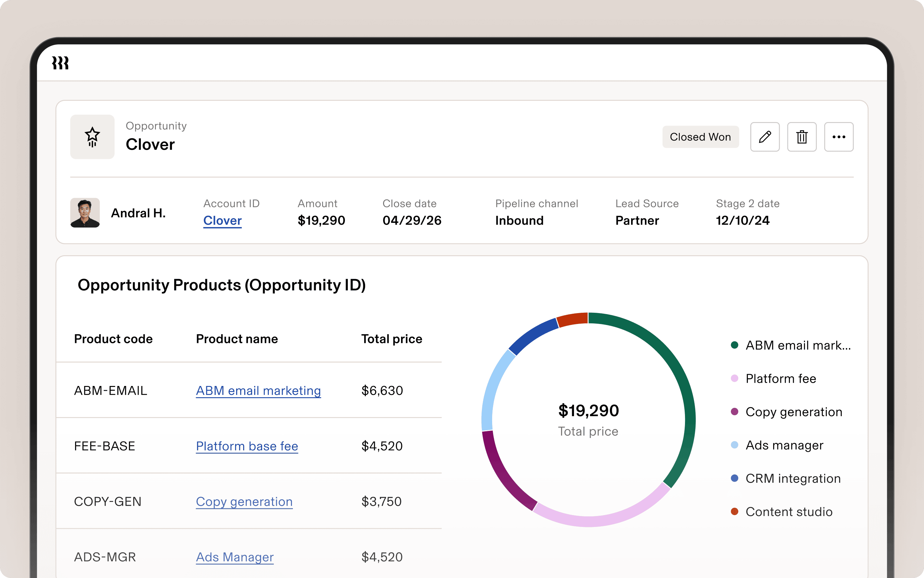Open Andral H.'s avatar photo

(85, 213)
